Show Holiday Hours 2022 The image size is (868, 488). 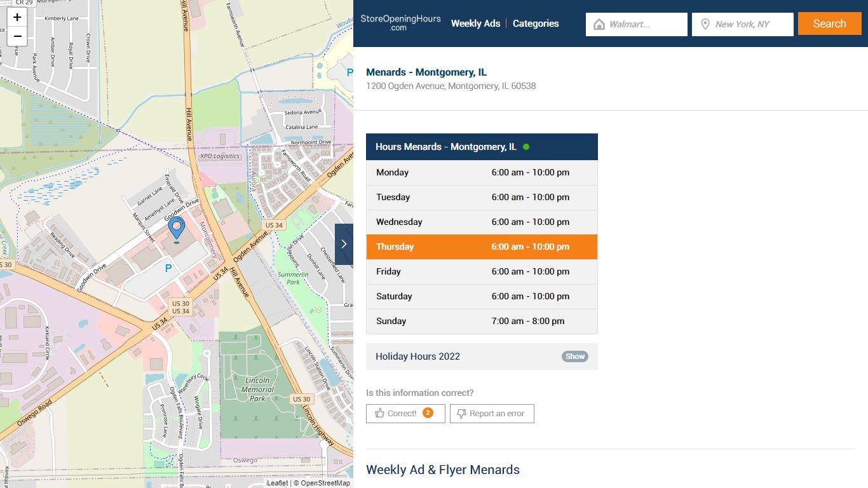[575, 356]
